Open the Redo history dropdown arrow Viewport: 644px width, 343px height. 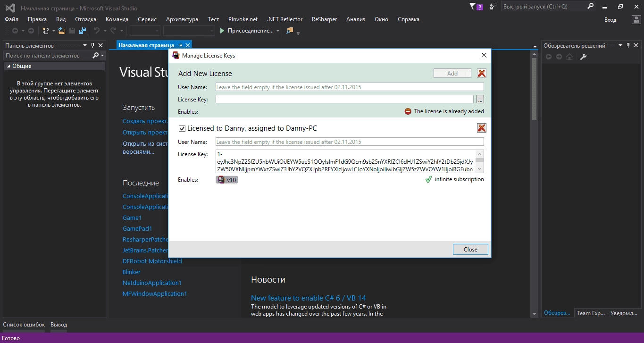pyautogui.click(x=121, y=31)
